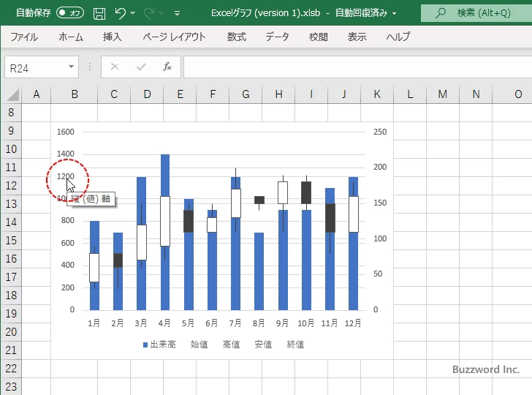Select row 14 header
Viewport: 532px width, 395px height.
pyautogui.click(x=11, y=222)
